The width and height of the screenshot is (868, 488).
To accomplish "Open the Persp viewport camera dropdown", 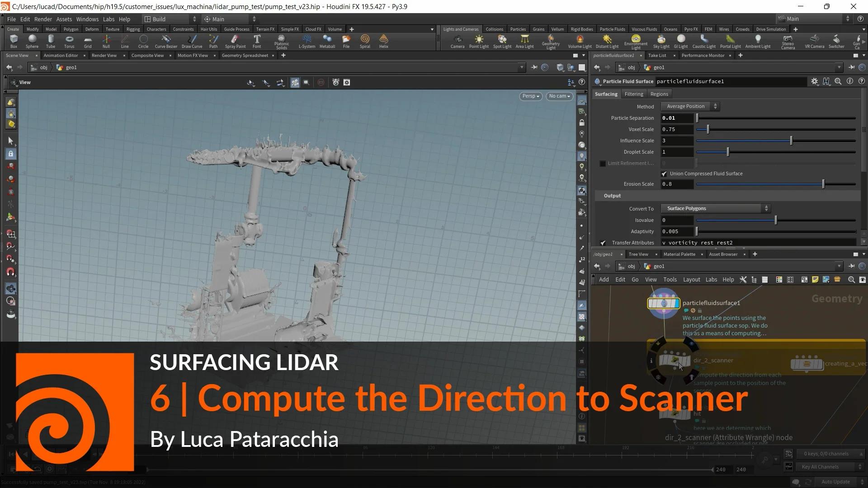I will [x=530, y=96].
